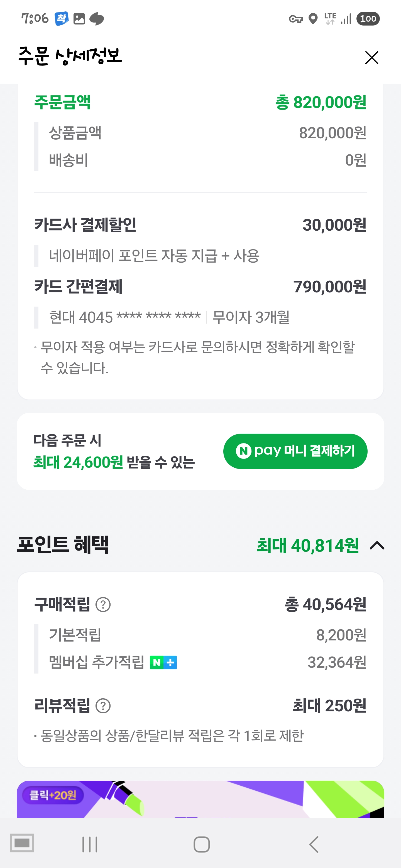This screenshot has width=401, height=868.
Task: Tap the gallery image notification icon
Action: tap(79, 19)
